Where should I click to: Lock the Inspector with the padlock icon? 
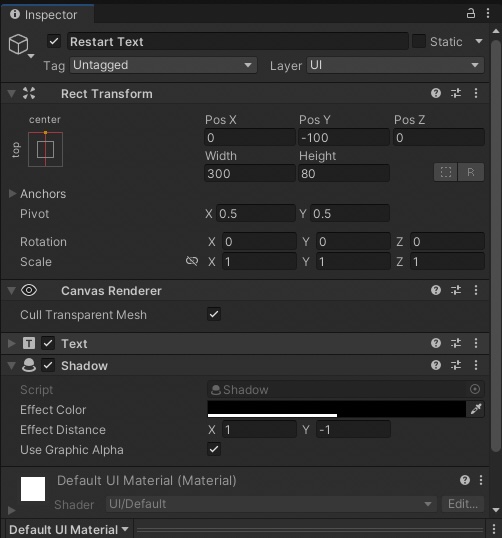pyautogui.click(x=471, y=13)
